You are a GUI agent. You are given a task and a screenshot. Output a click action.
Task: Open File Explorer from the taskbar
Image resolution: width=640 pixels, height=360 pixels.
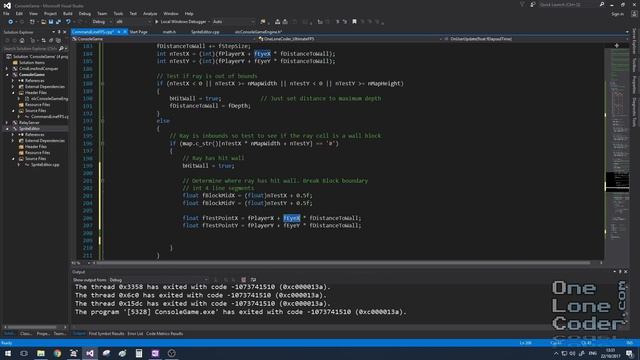(x=41, y=353)
